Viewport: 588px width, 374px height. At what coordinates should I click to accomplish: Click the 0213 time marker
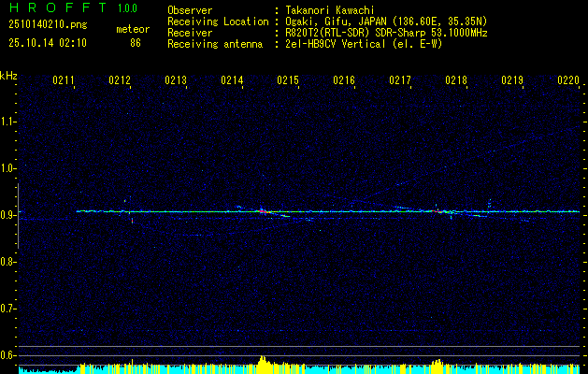176,79
